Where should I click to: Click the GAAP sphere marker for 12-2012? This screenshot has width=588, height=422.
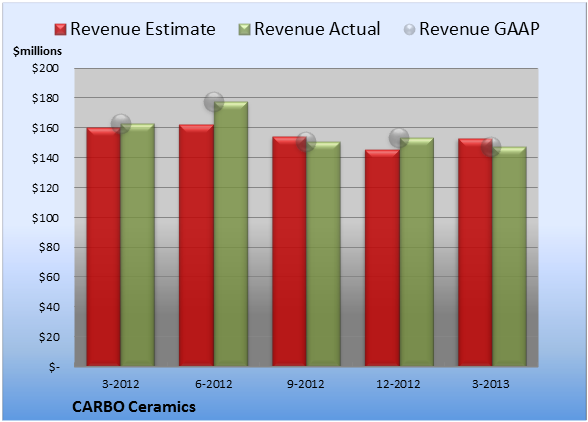point(399,138)
